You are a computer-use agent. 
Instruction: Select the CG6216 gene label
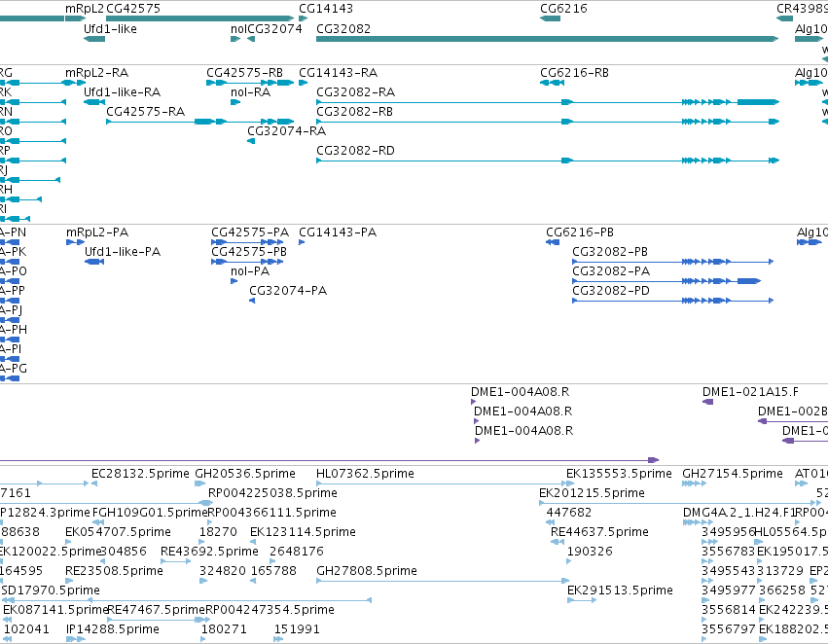pos(563,9)
